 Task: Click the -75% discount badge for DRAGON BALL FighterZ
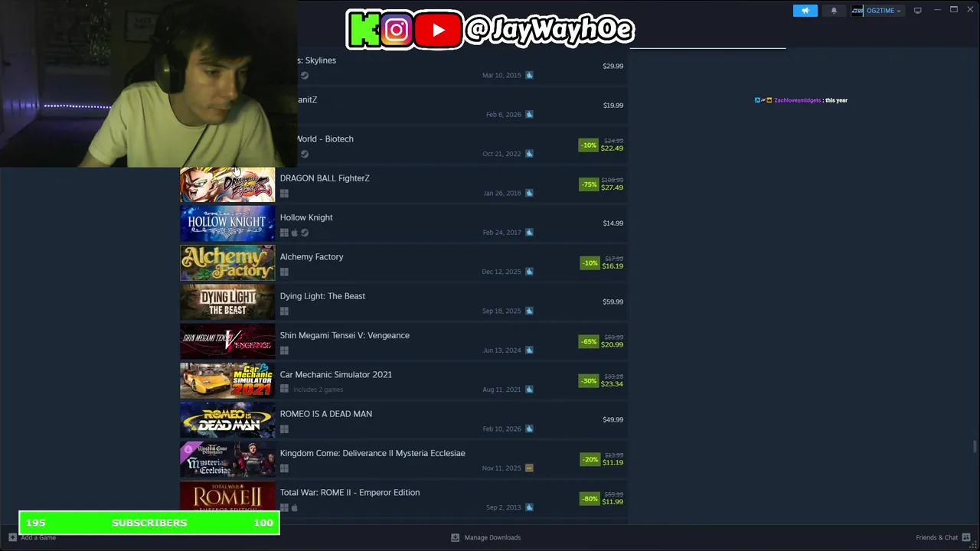coord(589,184)
